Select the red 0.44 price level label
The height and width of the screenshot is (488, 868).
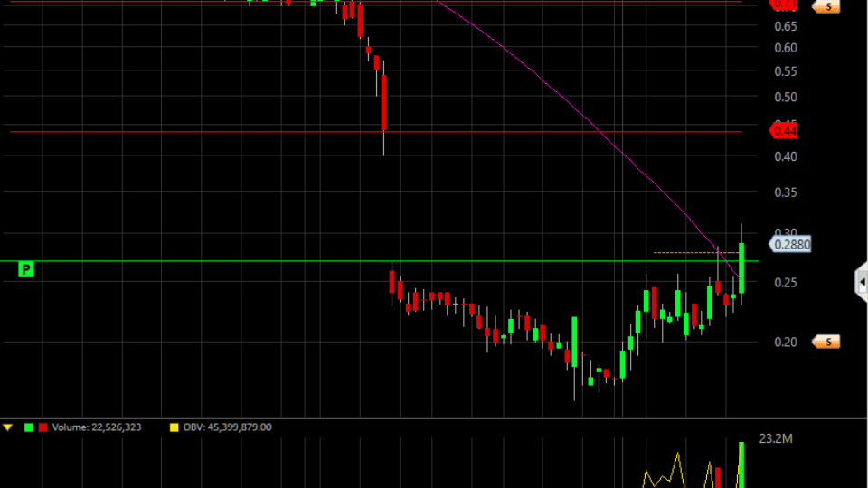coord(783,131)
